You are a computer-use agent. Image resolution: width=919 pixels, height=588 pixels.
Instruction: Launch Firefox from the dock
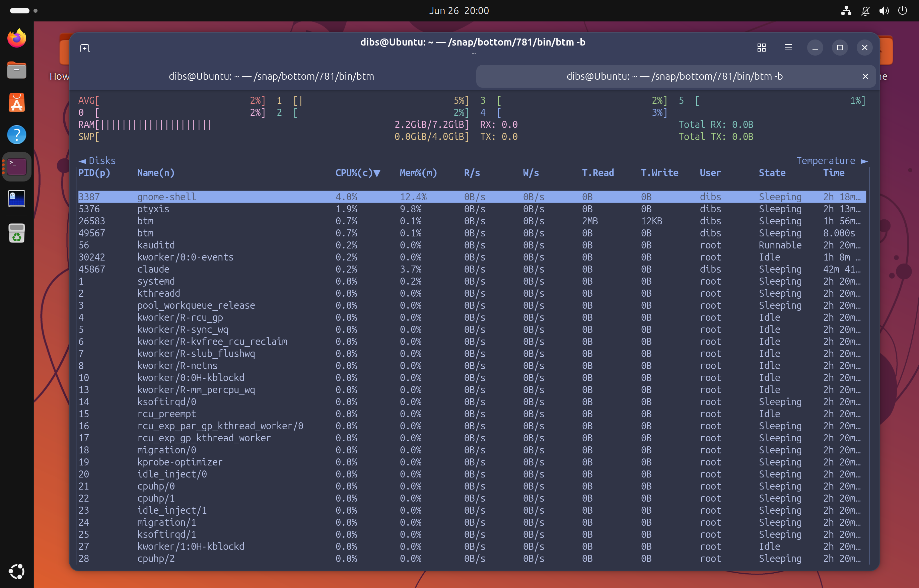pyautogui.click(x=17, y=38)
